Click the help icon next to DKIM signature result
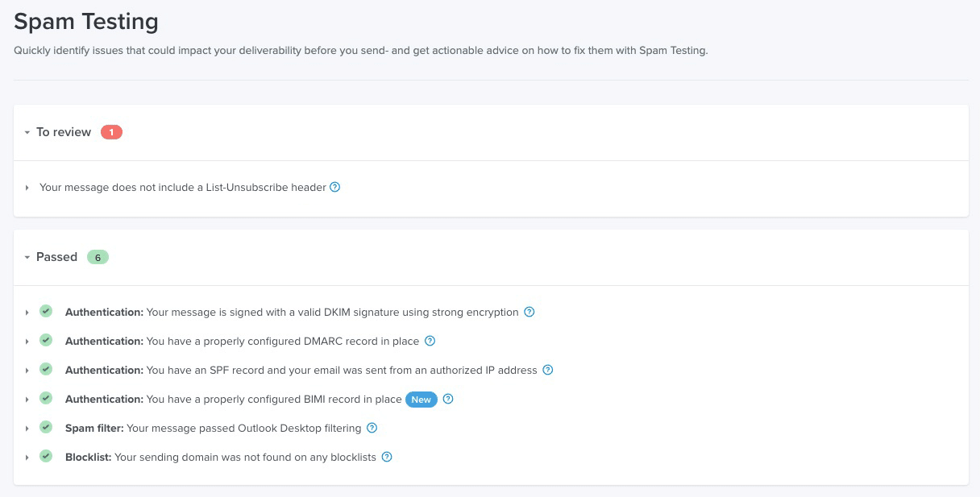Screen dimensions: 980x497 coord(529,312)
